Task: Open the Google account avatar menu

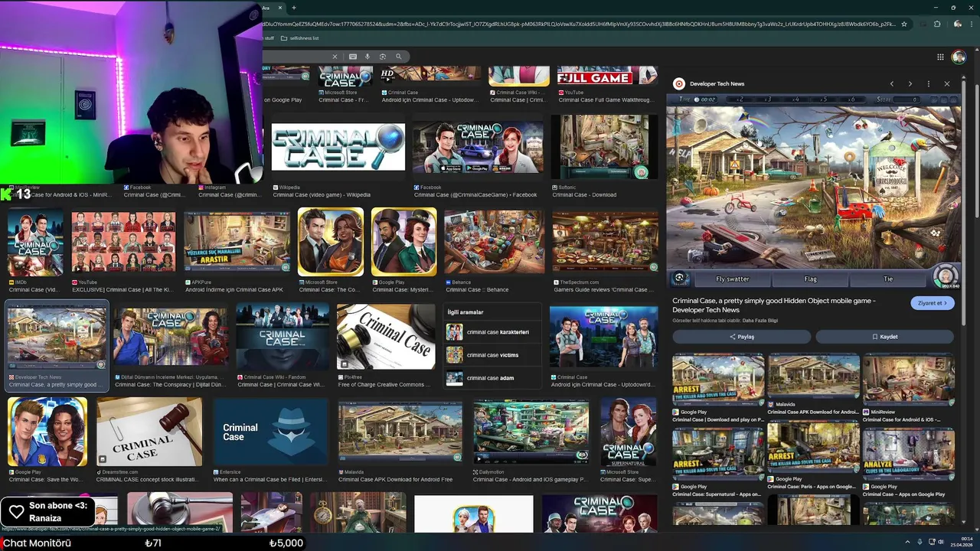Action: point(959,57)
